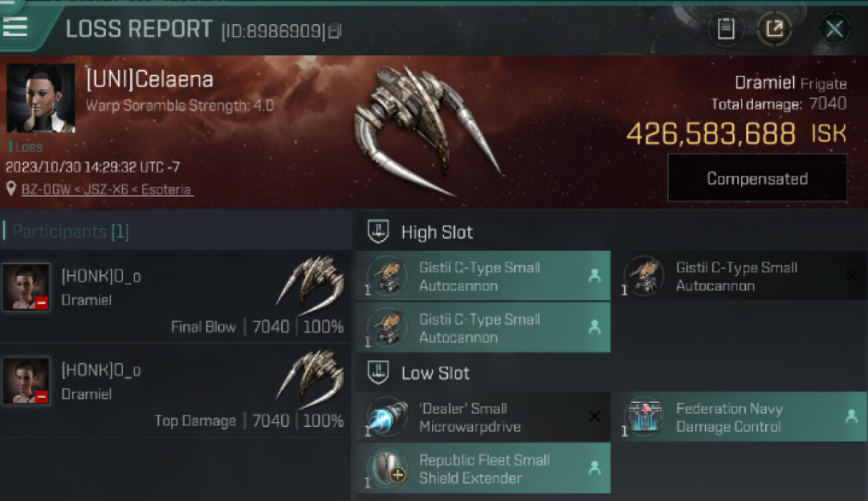Click the Dramiel ship image in the banner

click(426, 130)
